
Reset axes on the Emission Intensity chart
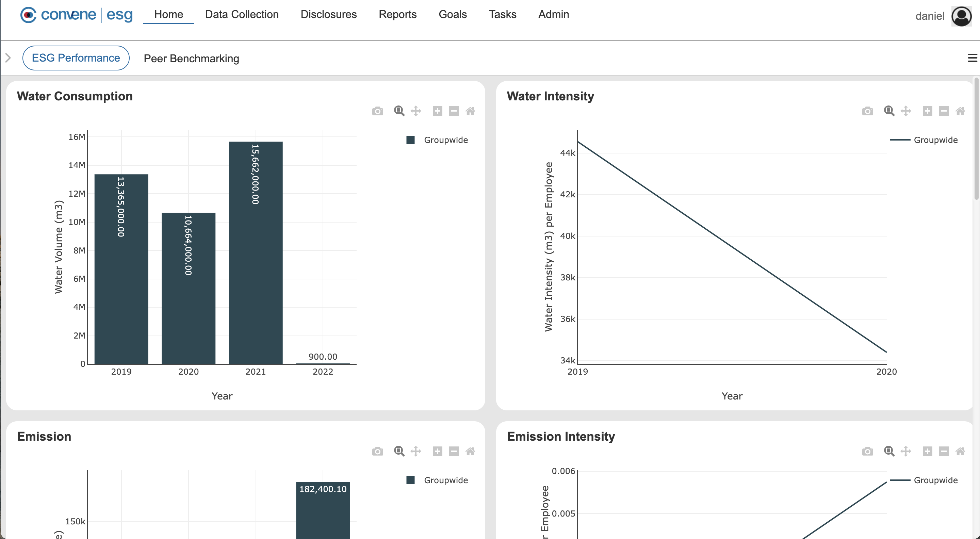[x=961, y=451]
